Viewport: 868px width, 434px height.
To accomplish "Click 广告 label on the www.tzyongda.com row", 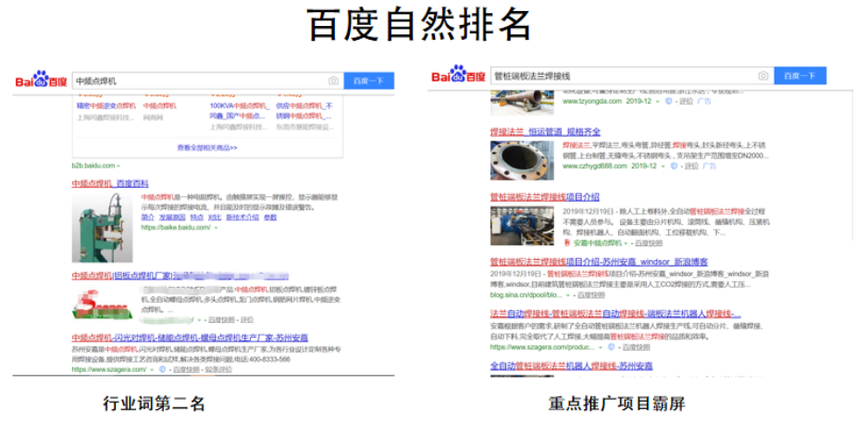I will 704,101.
